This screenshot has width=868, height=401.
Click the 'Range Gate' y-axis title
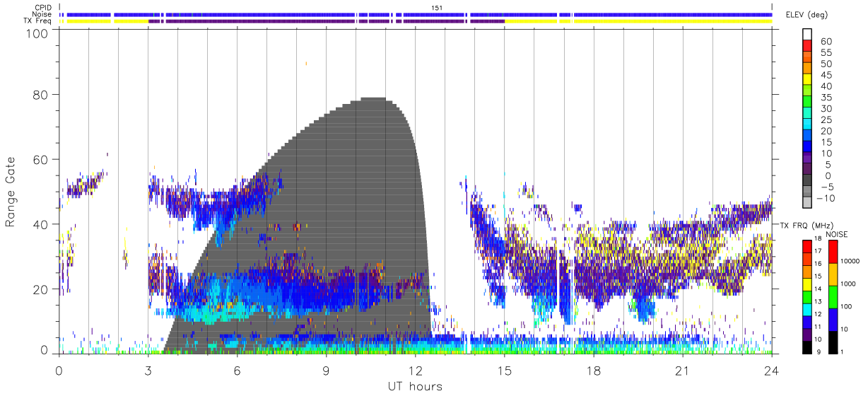[x=12, y=192]
